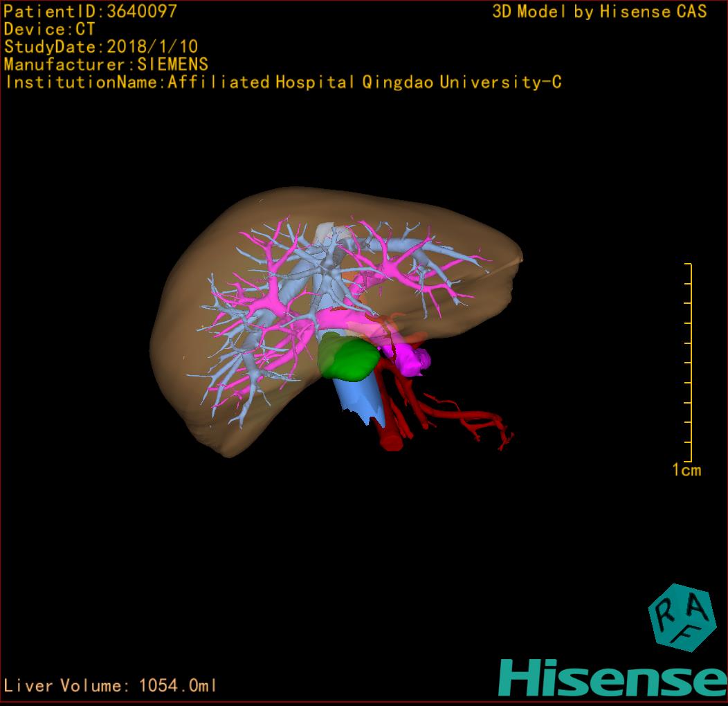Click the StudyDate 2018/1/10 label

point(101,47)
